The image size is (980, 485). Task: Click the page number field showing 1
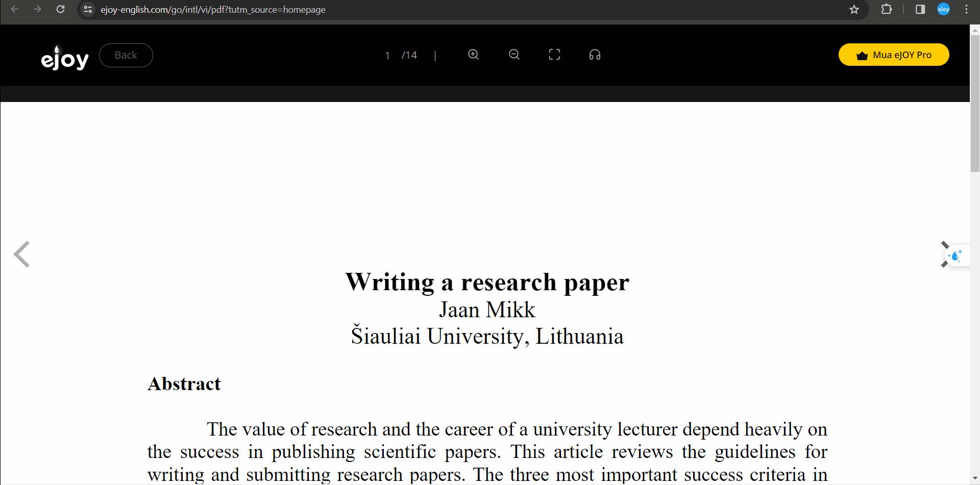387,55
